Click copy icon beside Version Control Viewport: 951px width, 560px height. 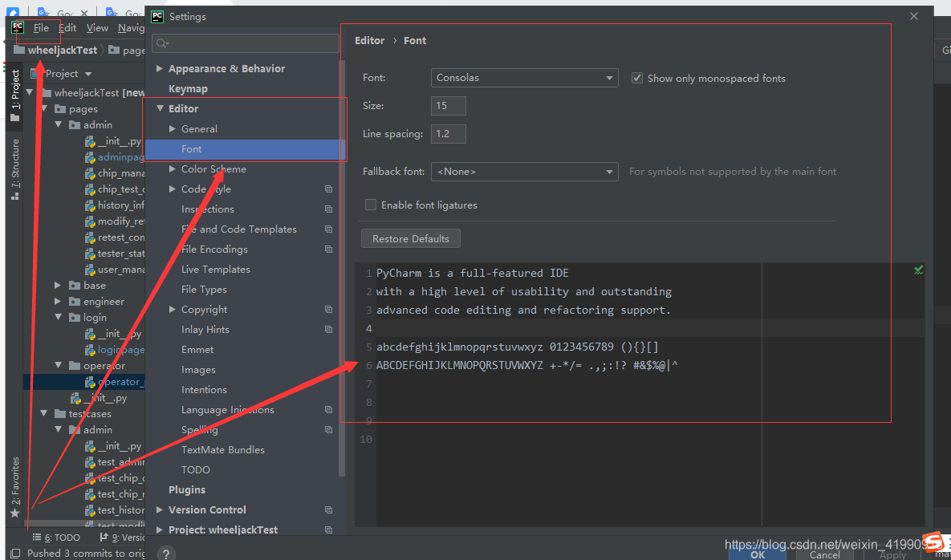pos(328,509)
